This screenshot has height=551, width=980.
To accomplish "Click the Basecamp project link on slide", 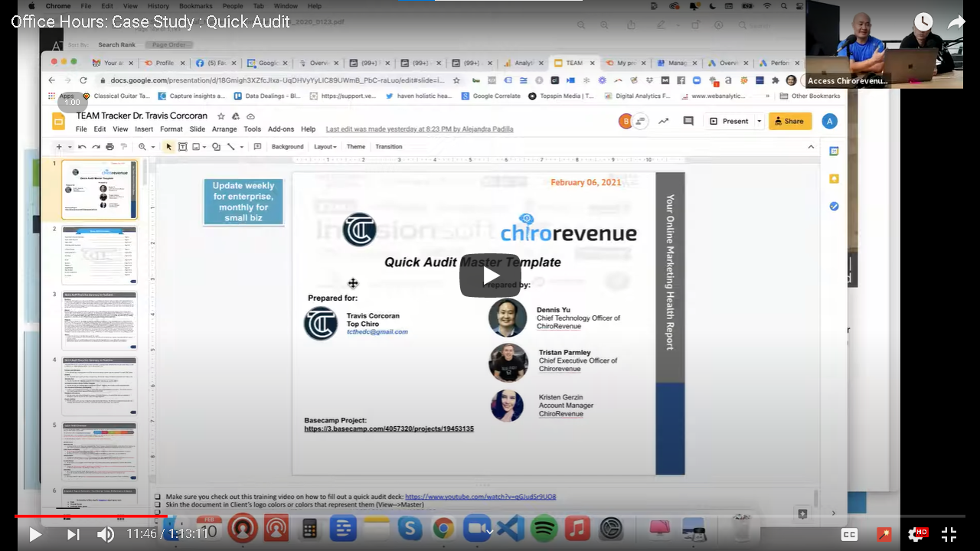I will pos(389,429).
